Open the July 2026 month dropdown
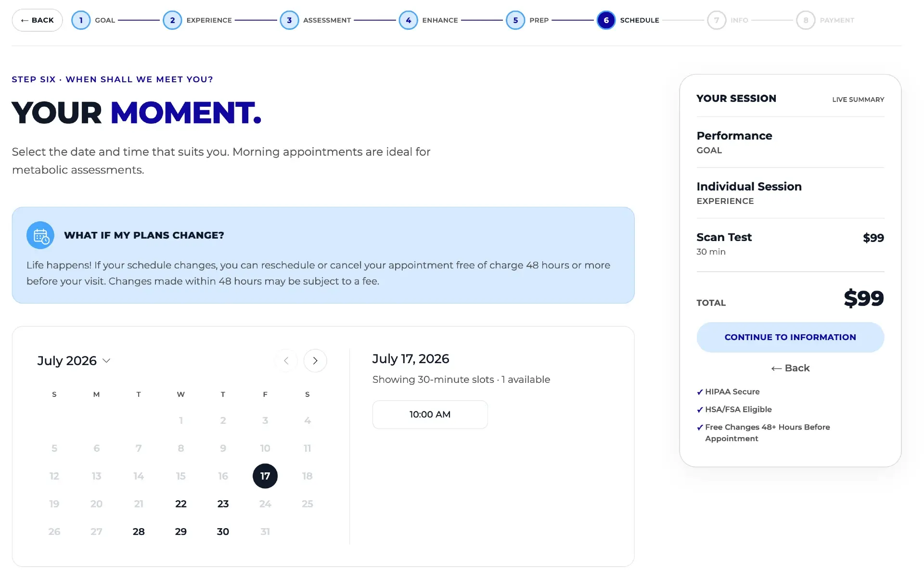The image size is (924, 583). (74, 361)
